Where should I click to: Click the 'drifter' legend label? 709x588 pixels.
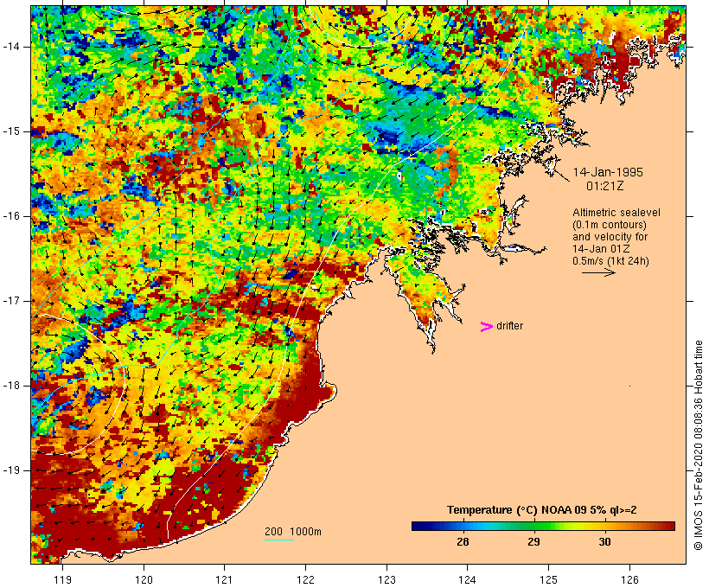click(x=509, y=326)
